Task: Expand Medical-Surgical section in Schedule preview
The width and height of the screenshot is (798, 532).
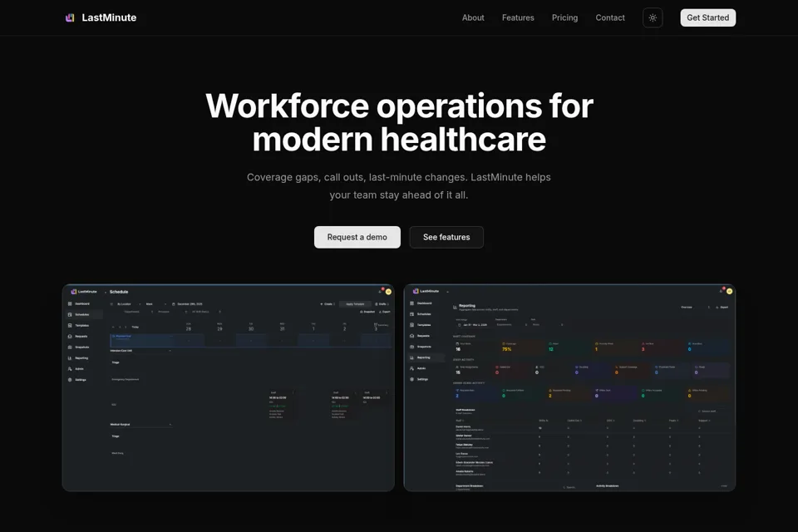Action: pos(141,425)
